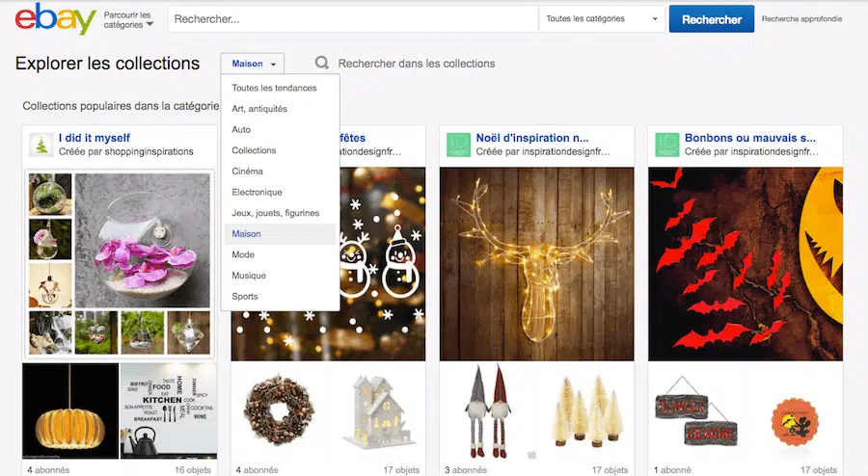The width and height of the screenshot is (868, 476).
Task: Open the Toutes les catégories dropdown
Action: (602, 19)
